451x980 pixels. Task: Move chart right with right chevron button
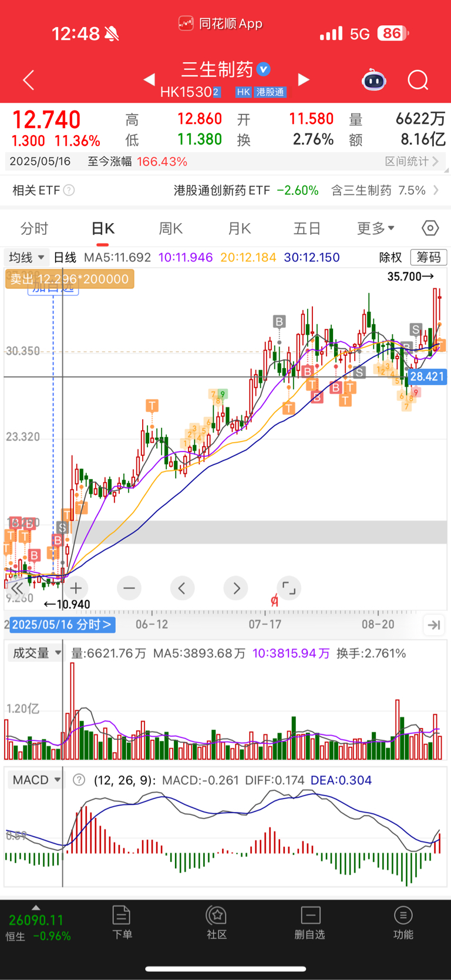(236, 588)
